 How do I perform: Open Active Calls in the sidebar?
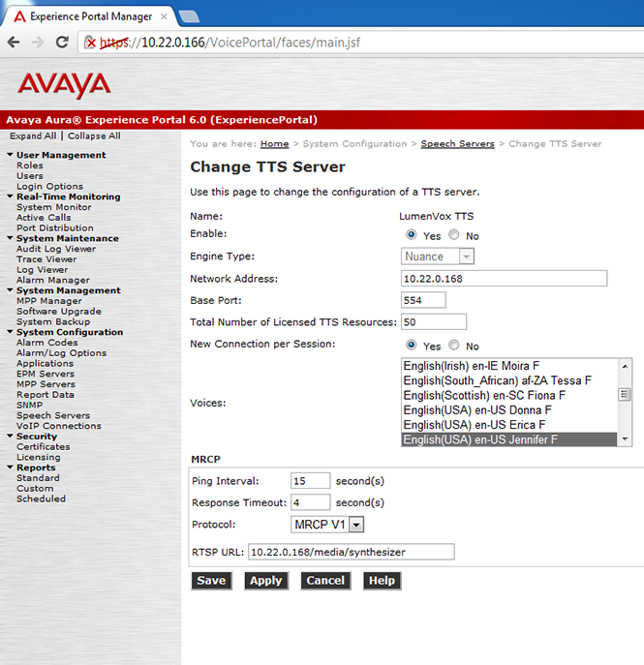click(x=44, y=217)
